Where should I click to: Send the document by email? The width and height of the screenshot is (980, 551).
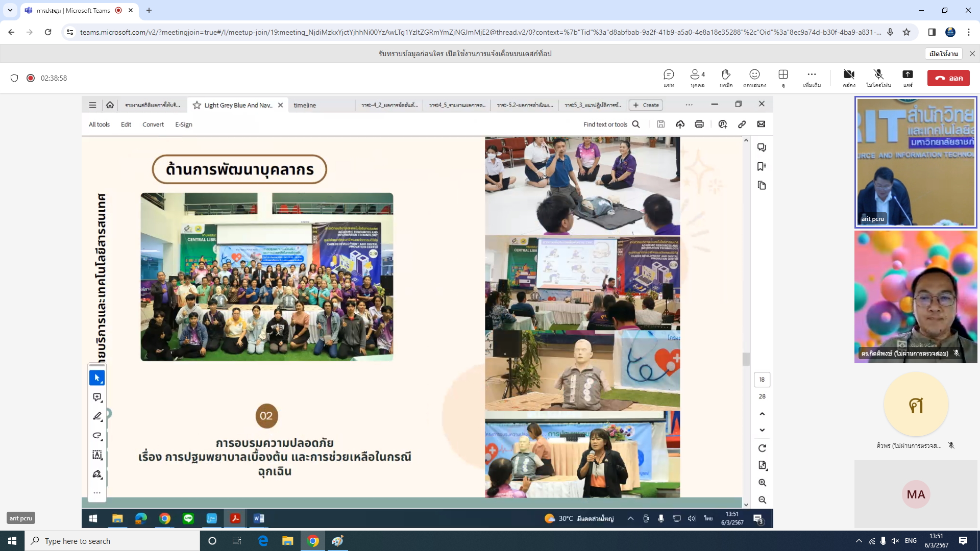point(761,124)
